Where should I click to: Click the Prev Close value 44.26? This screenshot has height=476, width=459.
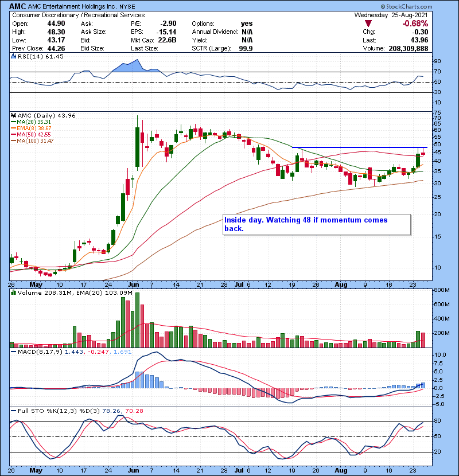coord(56,48)
